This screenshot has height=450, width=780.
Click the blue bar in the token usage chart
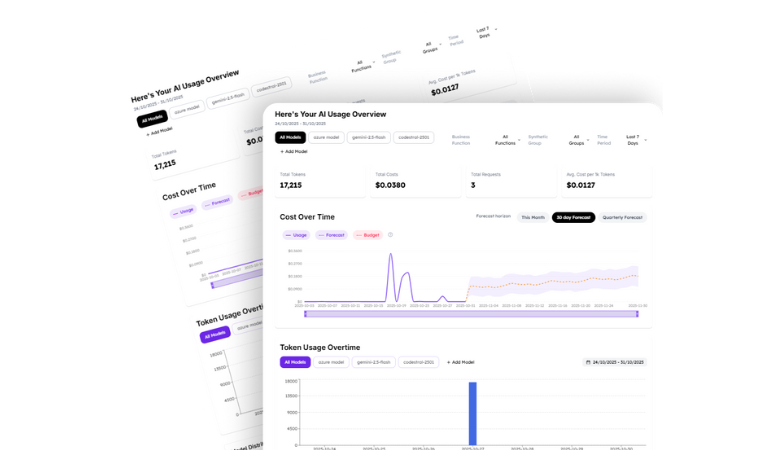[472, 413]
